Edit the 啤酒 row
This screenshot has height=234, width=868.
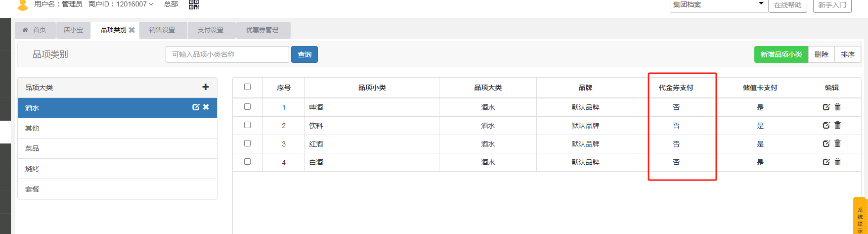(x=826, y=107)
